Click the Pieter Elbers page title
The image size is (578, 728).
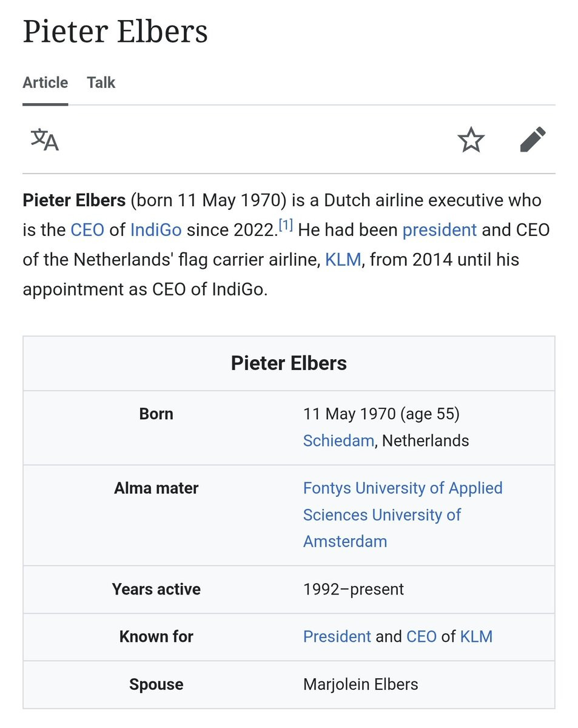115,32
